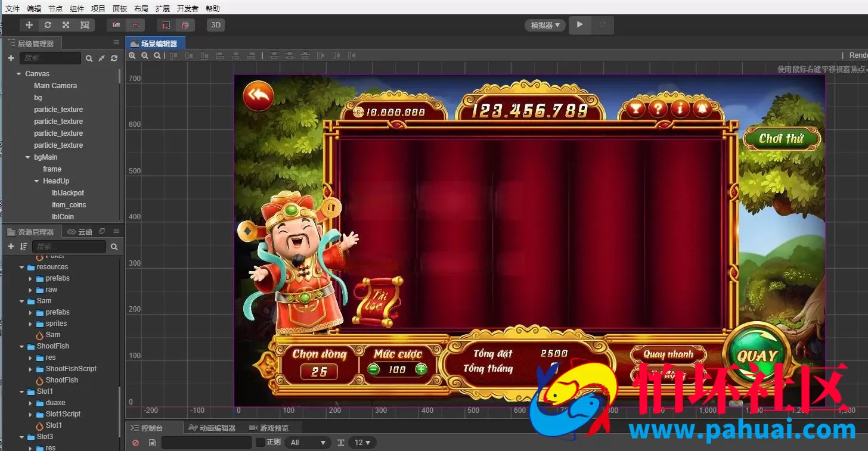Click the first align icon in scene toolbar

(174, 55)
